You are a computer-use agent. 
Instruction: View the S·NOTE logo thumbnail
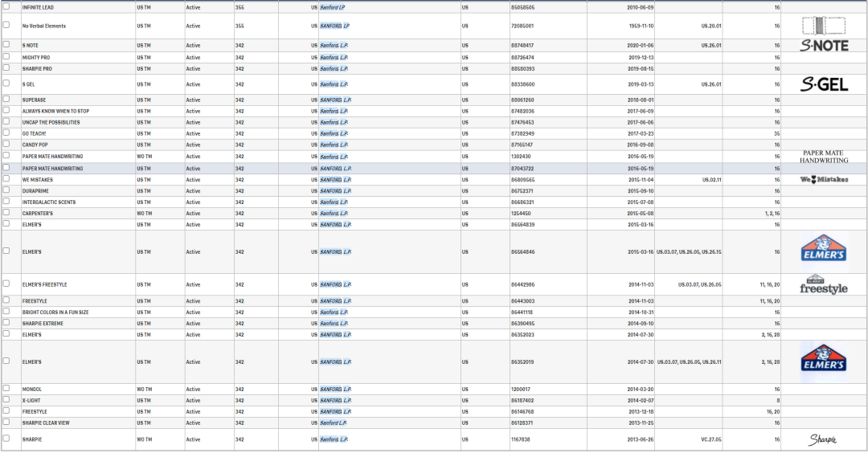pos(824,45)
